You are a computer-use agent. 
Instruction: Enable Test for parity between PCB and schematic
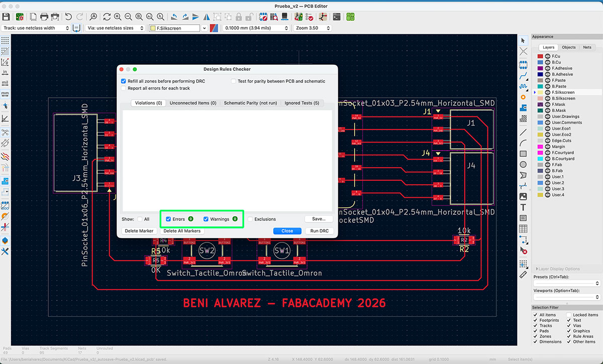click(234, 81)
